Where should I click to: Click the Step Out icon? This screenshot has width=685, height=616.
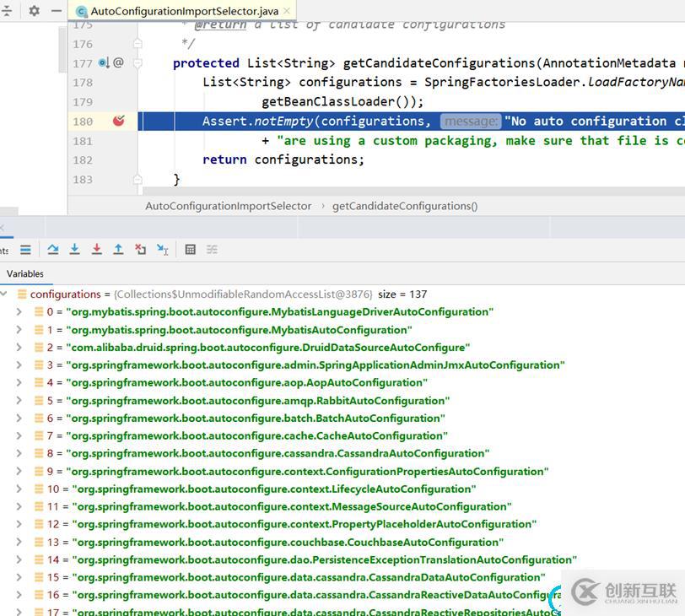pyautogui.click(x=118, y=249)
